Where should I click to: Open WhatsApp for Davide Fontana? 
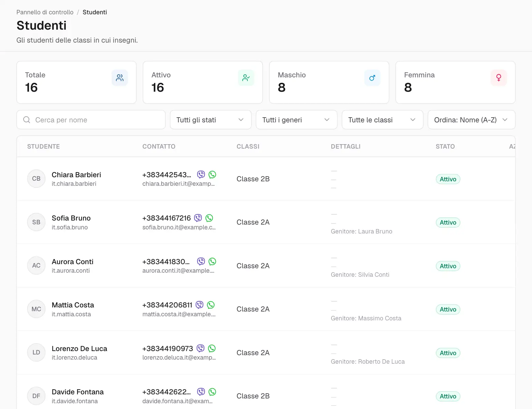pos(212,392)
